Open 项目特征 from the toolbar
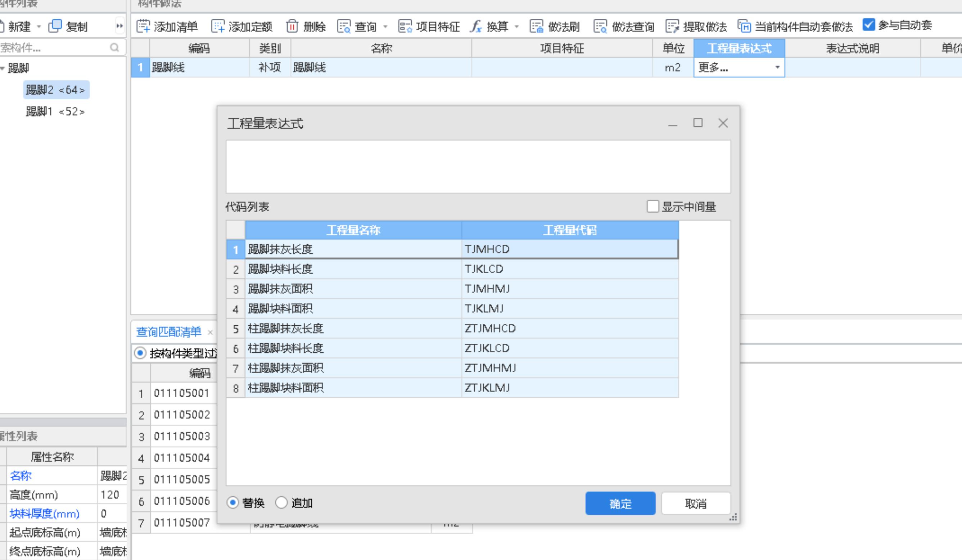Viewport: 962px width, 560px height. point(429,26)
